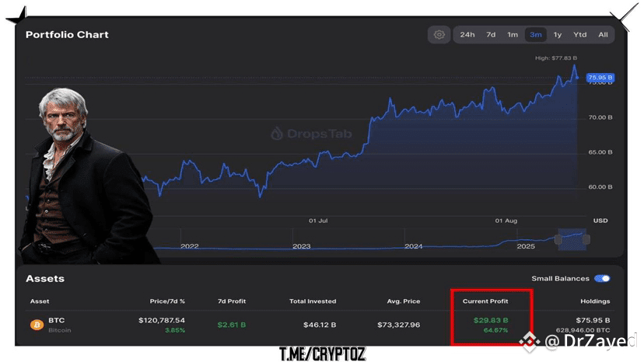Click the Avg. Price column header
The image size is (644, 362).
click(x=404, y=301)
